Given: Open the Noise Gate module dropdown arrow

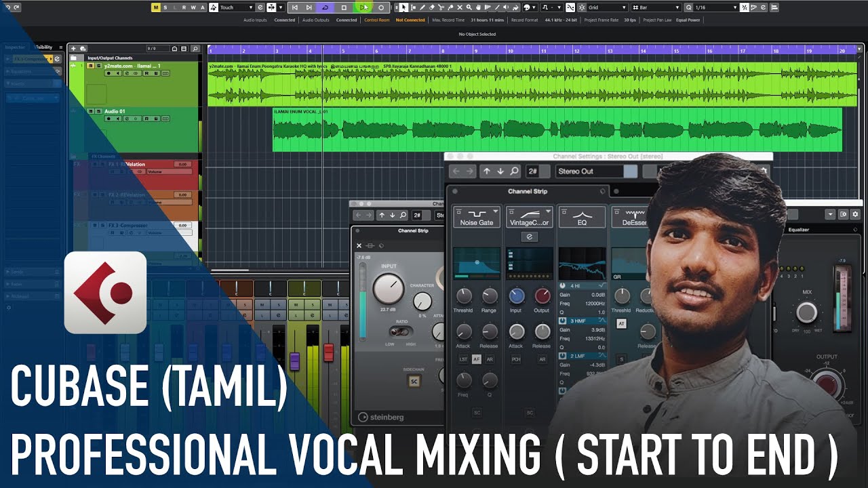Looking at the screenshot, I should pos(495,211).
